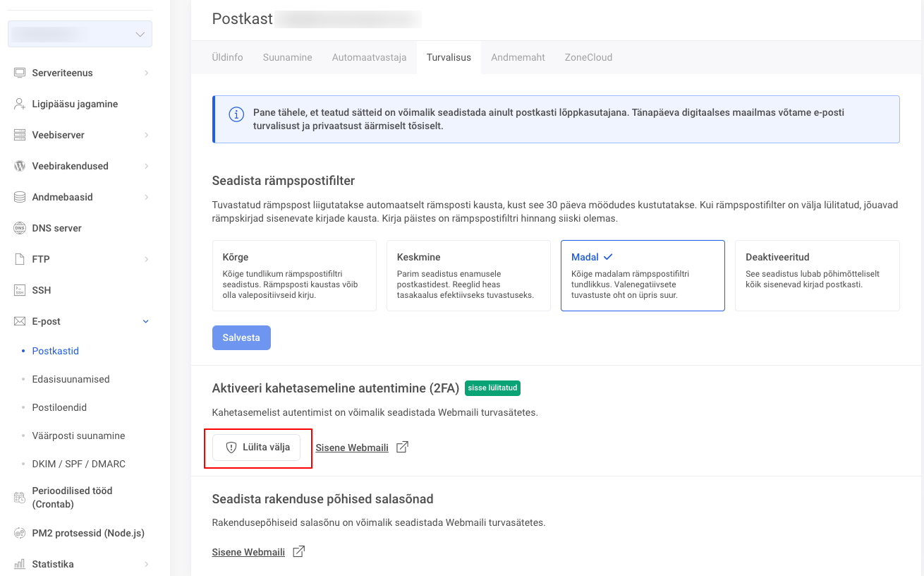Open DKIM / SPF / DMARC page
This screenshot has width=924, height=576.
pos(78,464)
